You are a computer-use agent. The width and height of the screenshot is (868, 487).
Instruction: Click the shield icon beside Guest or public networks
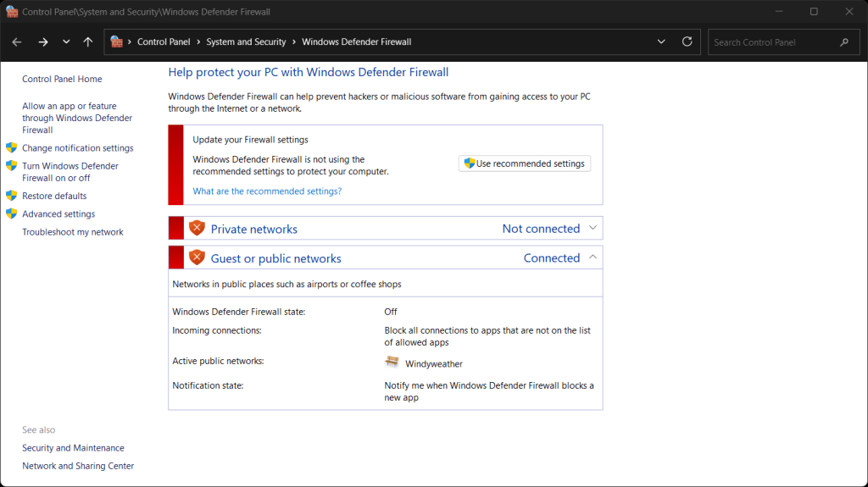coord(197,257)
